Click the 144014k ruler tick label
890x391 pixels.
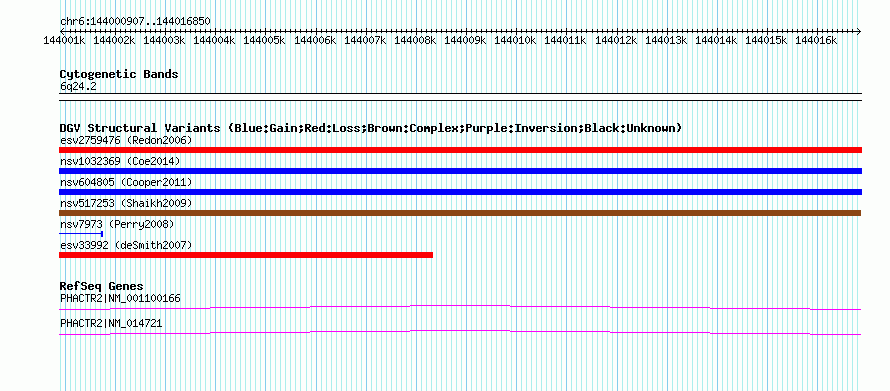pyautogui.click(x=716, y=40)
